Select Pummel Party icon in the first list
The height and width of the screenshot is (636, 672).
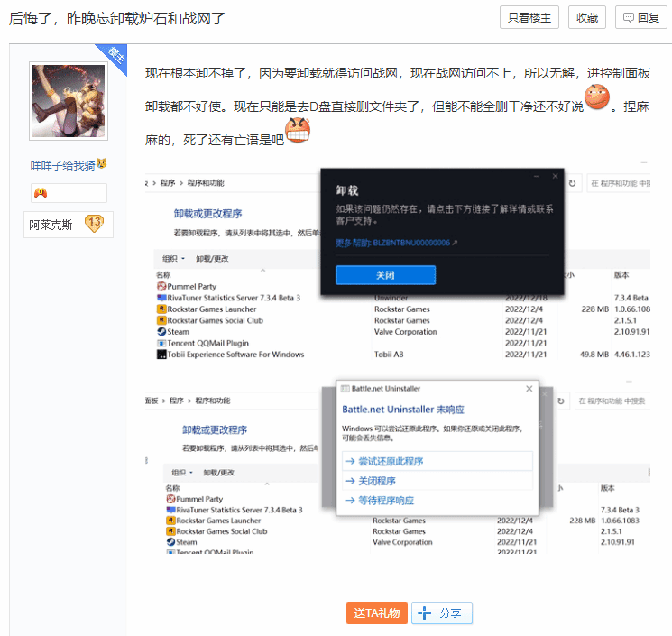(x=161, y=286)
